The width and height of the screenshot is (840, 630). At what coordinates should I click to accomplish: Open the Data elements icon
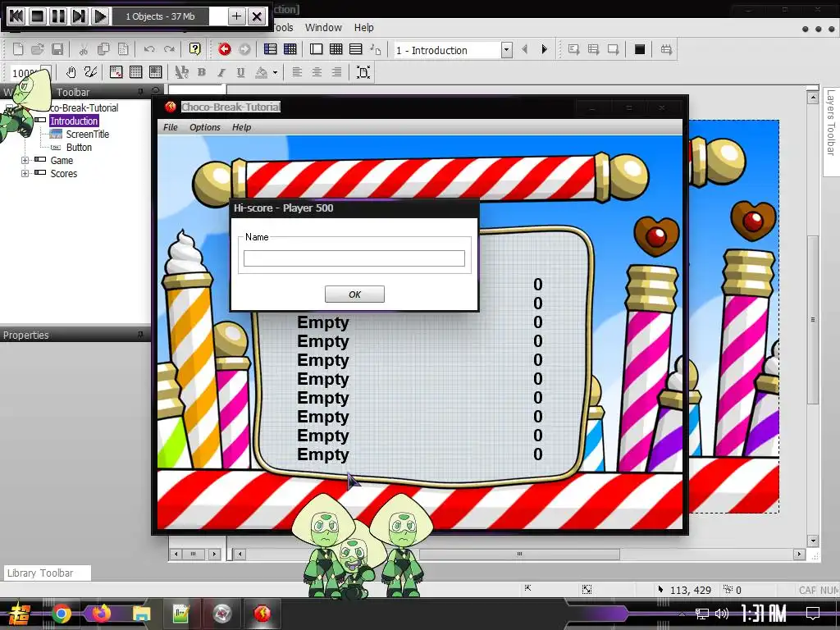376,49
